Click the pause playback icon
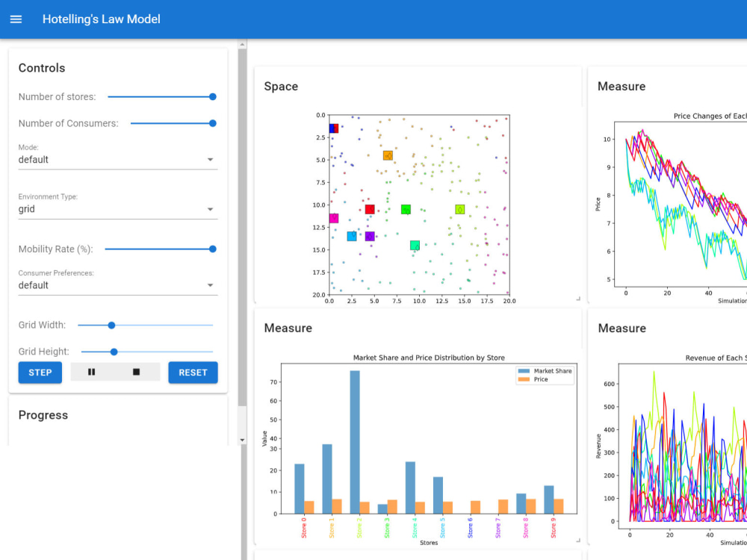Screen dimensions: 747x560 coord(91,372)
